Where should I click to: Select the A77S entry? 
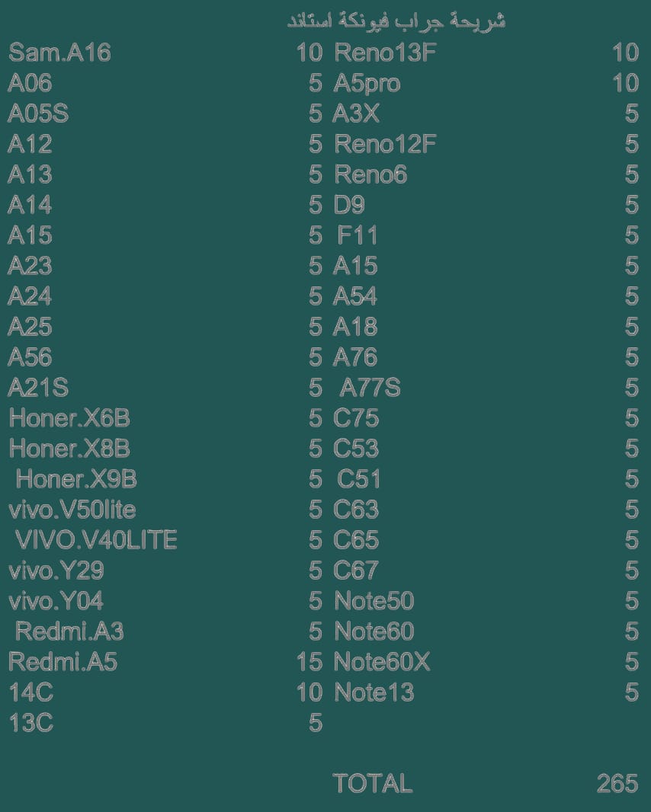(x=370, y=388)
